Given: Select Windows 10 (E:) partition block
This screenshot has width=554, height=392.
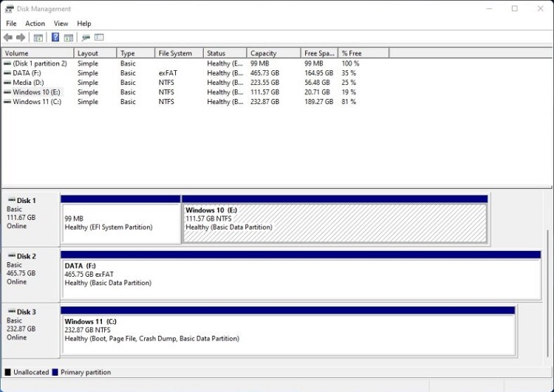Looking at the screenshot, I should pos(335,219).
